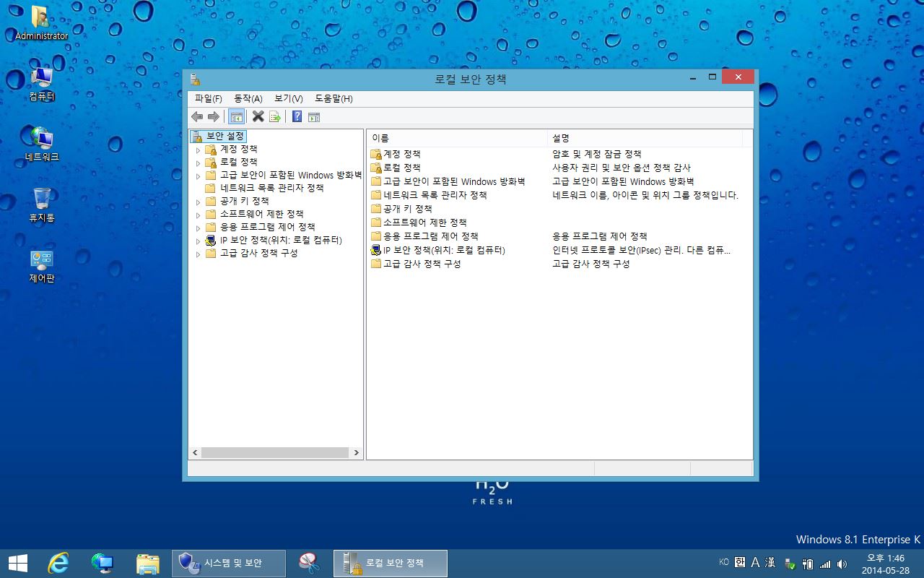Screen dimensions: 924x578
Task: Expand 공개 키 정책 in the tree
Action: (x=198, y=202)
